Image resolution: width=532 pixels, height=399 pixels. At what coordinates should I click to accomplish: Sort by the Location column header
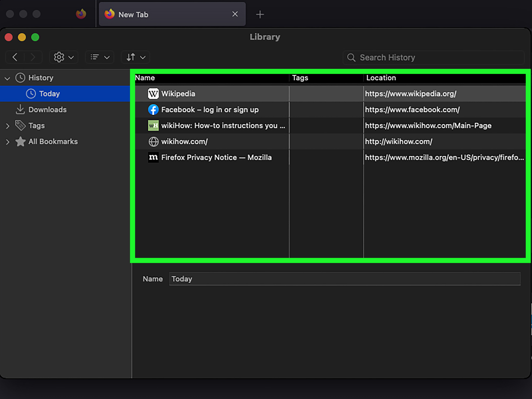(x=381, y=78)
